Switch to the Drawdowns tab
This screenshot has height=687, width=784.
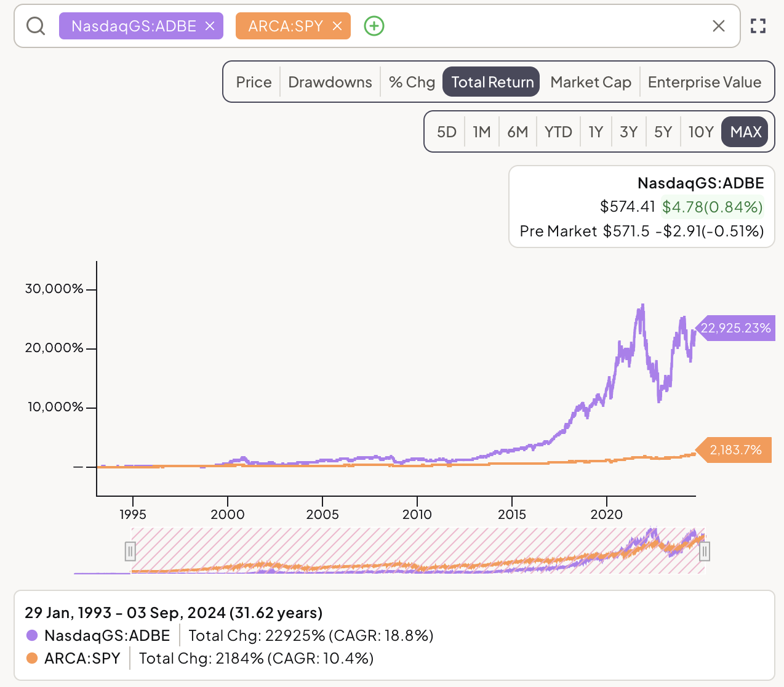click(330, 82)
